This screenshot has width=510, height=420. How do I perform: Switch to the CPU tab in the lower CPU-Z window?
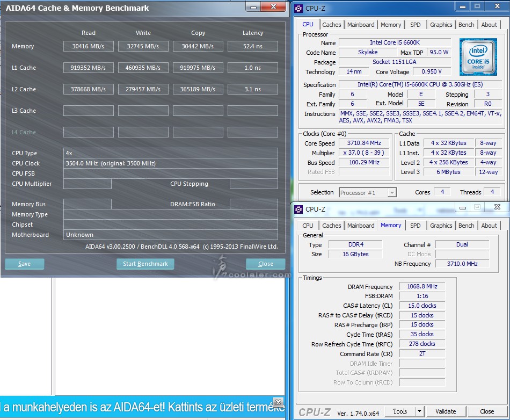(x=308, y=226)
